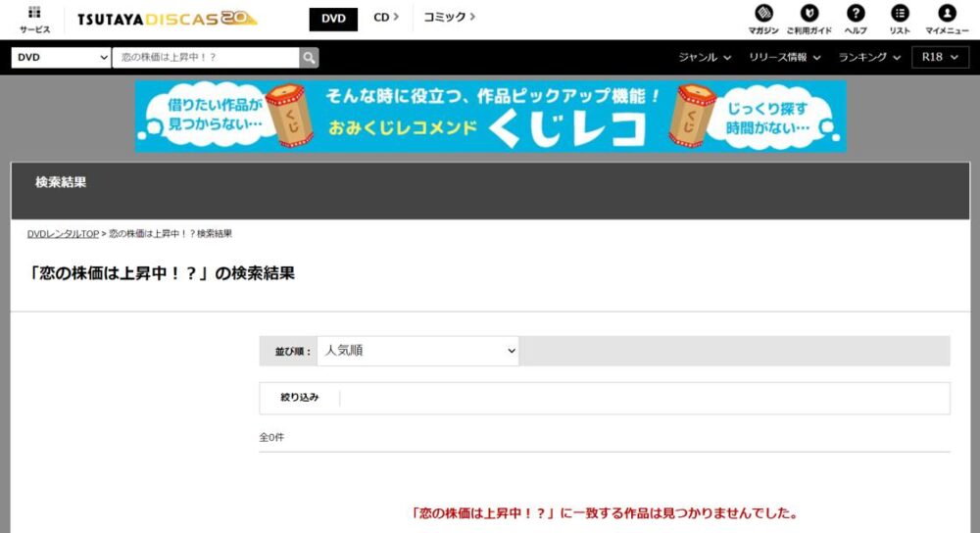This screenshot has height=533, width=980.
Task: Click the くじレコ banner
Action: (491, 117)
